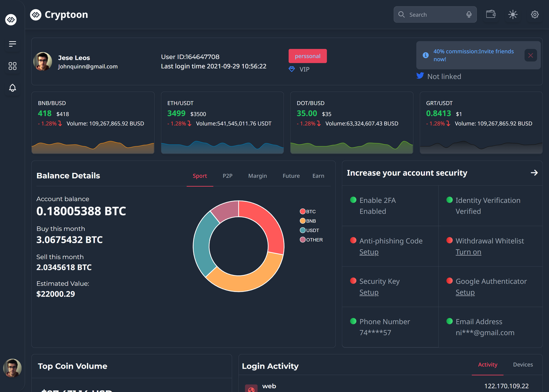
Task: Open the Earn tab
Action: coord(318,176)
